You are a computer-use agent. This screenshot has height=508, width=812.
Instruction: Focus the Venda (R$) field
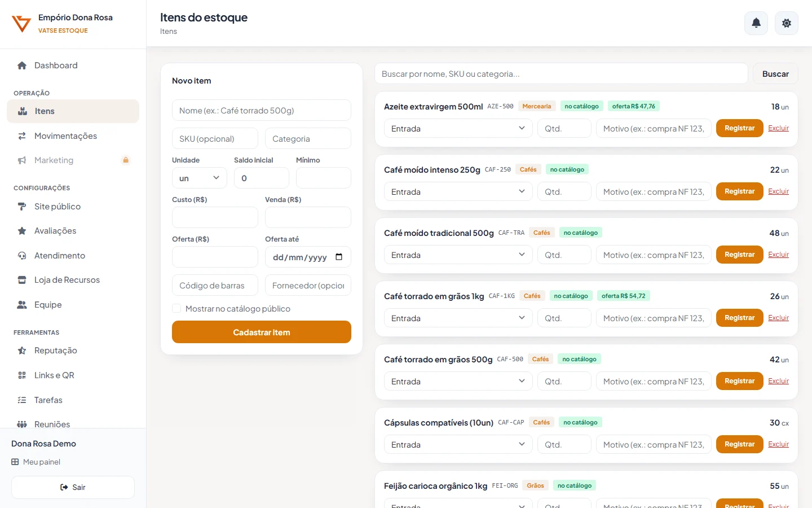tap(308, 217)
